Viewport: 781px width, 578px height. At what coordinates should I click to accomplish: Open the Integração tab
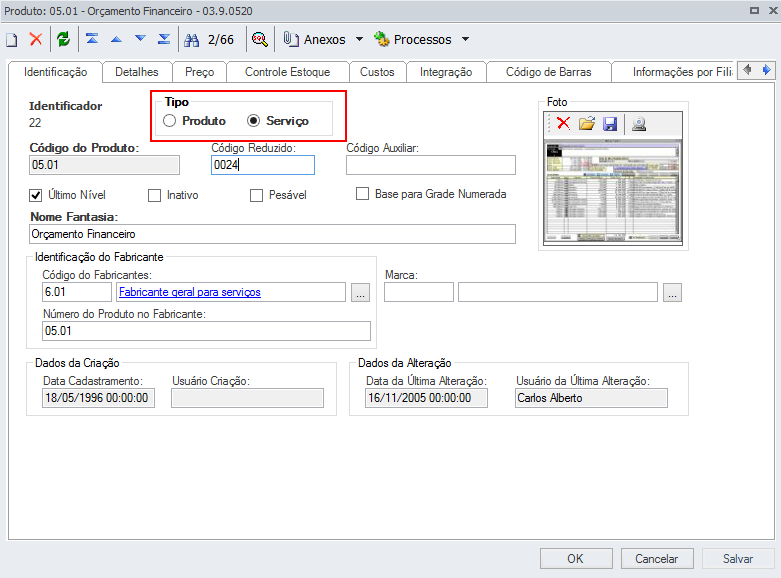coord(446,72)
